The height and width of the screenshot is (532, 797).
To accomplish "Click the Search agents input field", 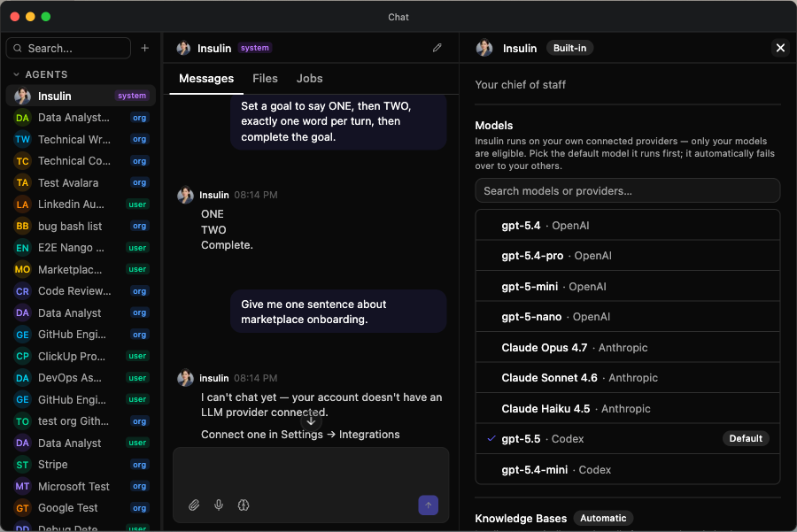I will [68, 49].
